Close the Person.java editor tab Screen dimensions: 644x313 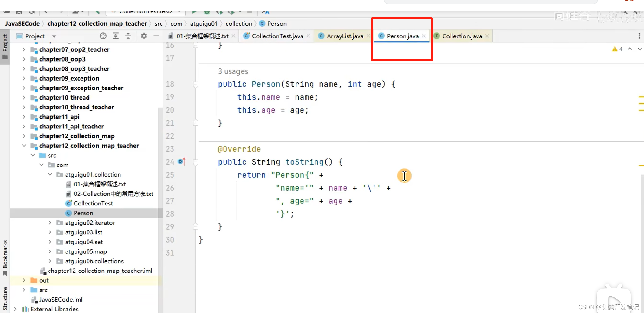(x=424, y=36)
